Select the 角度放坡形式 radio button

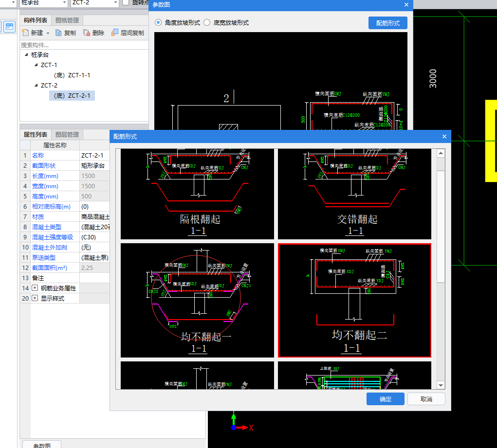[158, 22]
